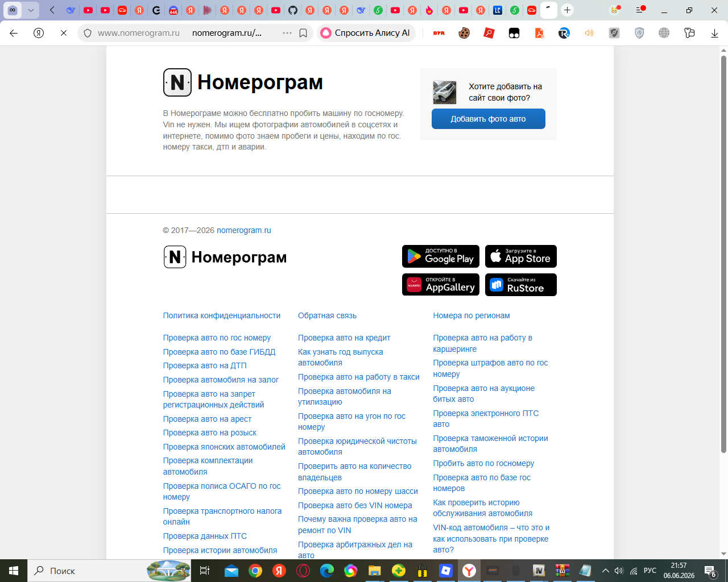Open the browser downloads panel

[714, 33]
